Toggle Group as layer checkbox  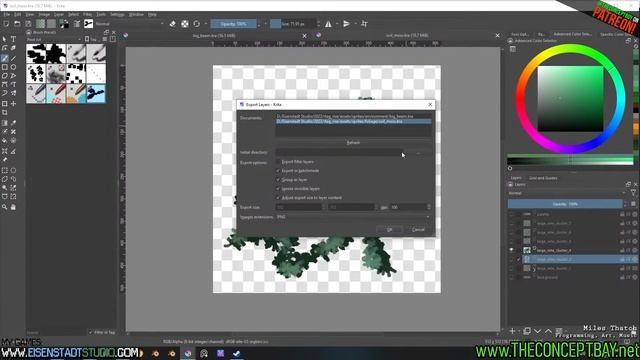point(279,180)
